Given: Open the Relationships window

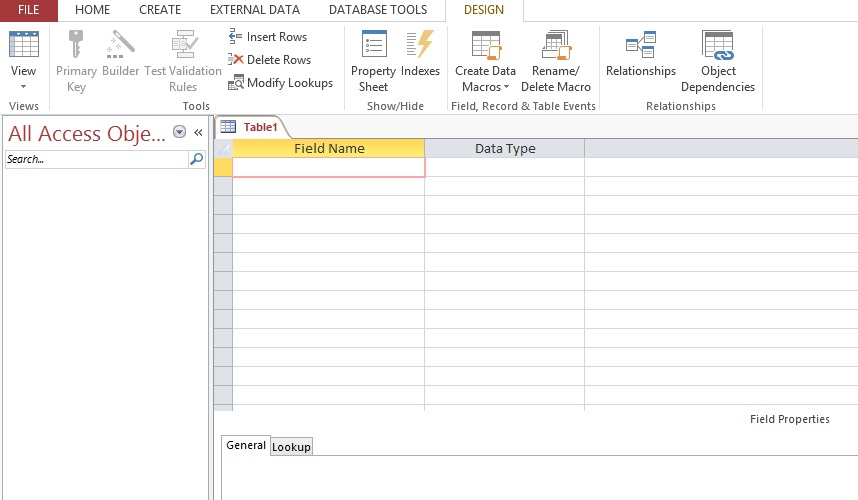Looking at the screenshot, I should tap(641, 54).
